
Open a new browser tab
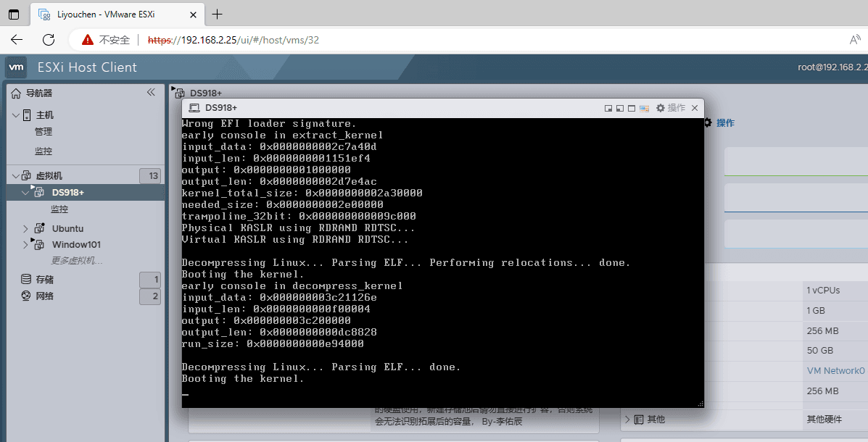[217, 14]
